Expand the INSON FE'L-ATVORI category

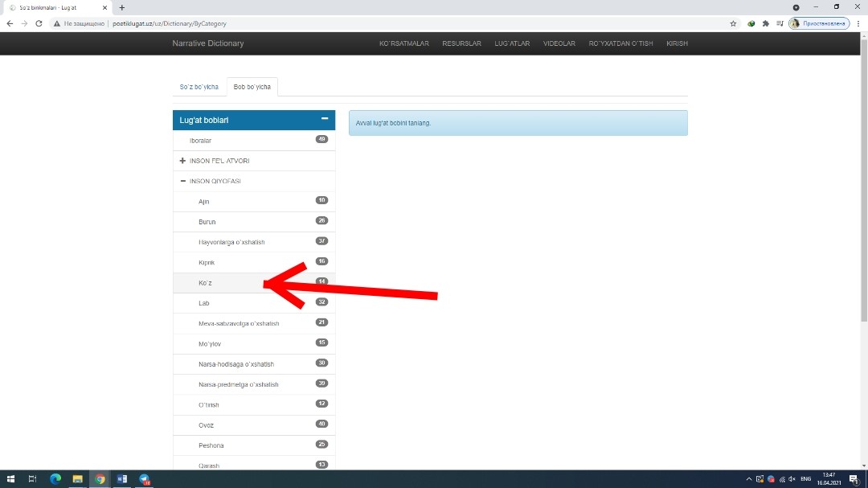182,161
